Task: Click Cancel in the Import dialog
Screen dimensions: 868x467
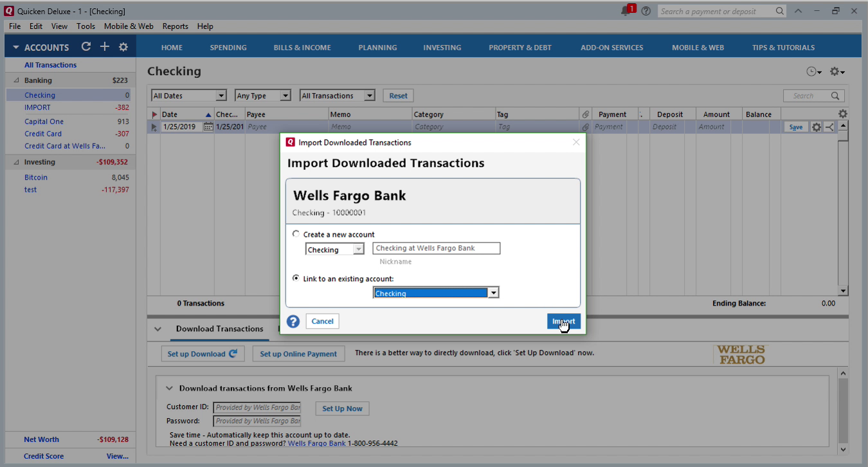Action: point(323,321)
